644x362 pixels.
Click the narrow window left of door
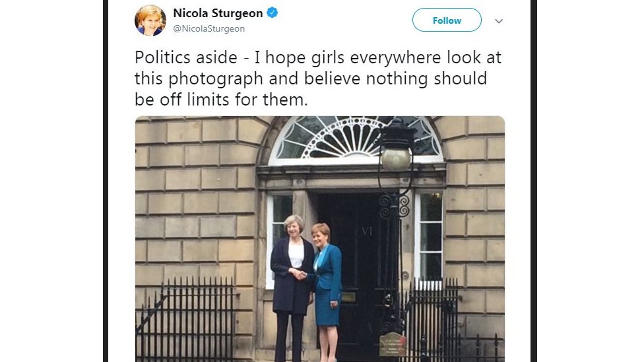[x=279, y=240]
